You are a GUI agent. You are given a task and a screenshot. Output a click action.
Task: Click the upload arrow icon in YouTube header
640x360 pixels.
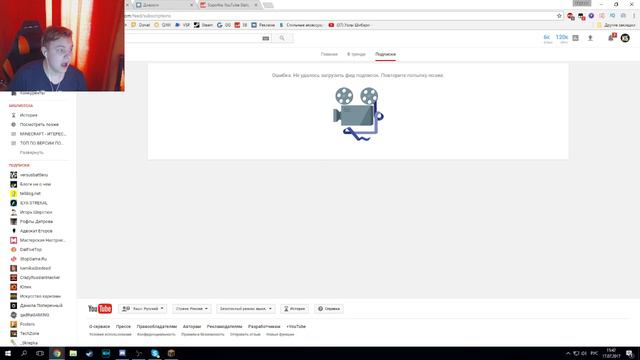[x=590, y=38]
